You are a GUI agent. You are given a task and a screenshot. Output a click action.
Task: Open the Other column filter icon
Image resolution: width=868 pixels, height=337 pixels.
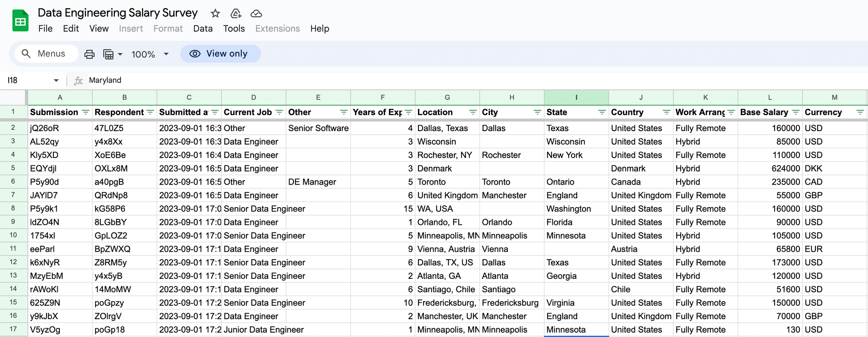(344, 112)
